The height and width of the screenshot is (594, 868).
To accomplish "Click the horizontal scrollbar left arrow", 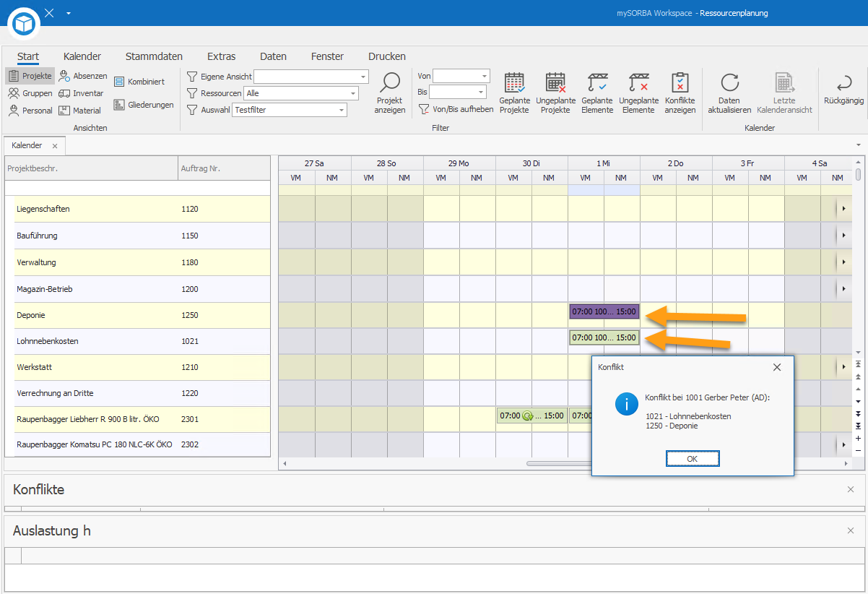I will 285,463.
